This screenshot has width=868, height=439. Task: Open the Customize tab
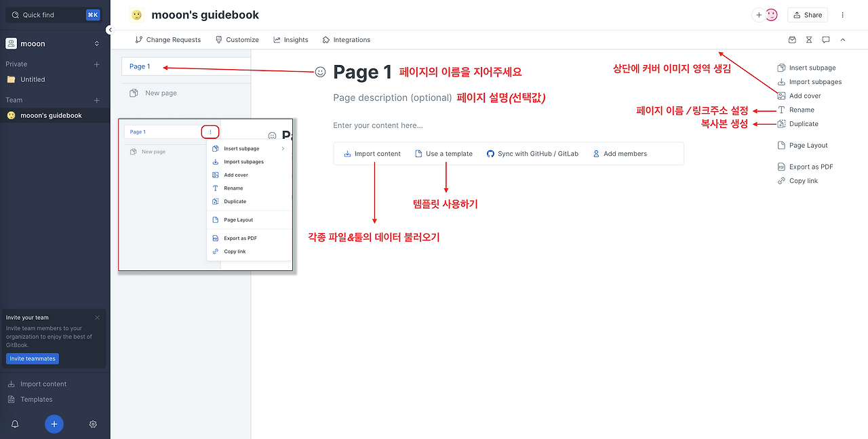pyautogui.click(x=237, y=40)
